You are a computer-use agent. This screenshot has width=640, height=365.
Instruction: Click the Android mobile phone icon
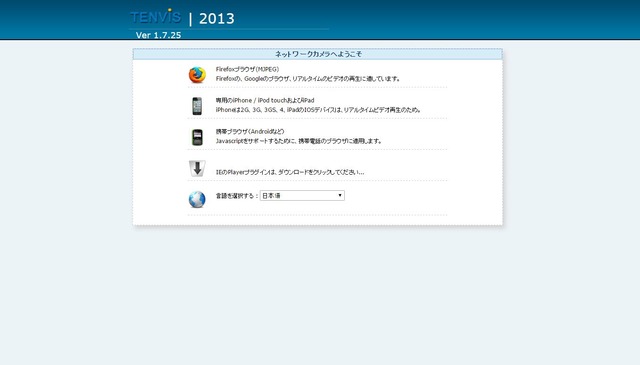[197, 137]
